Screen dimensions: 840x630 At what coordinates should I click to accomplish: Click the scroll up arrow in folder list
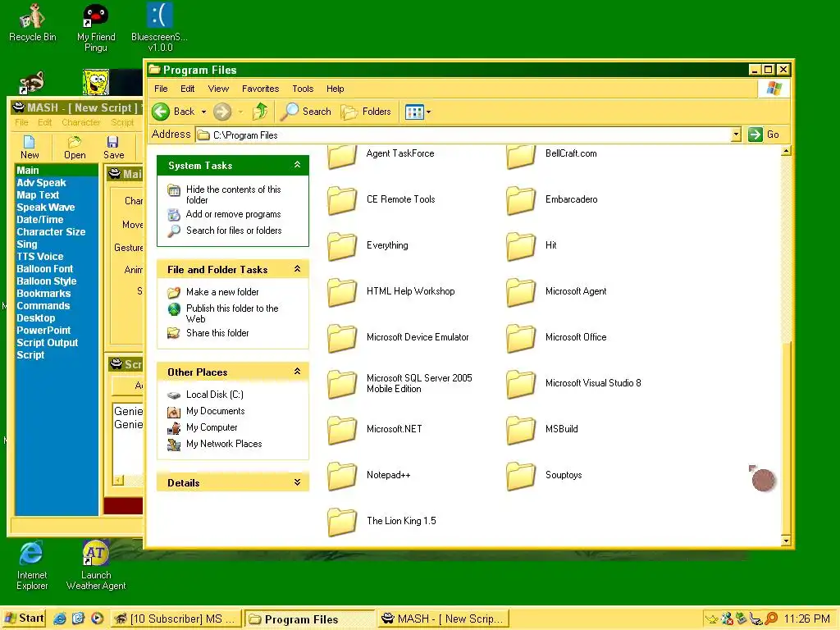[786, 152]
